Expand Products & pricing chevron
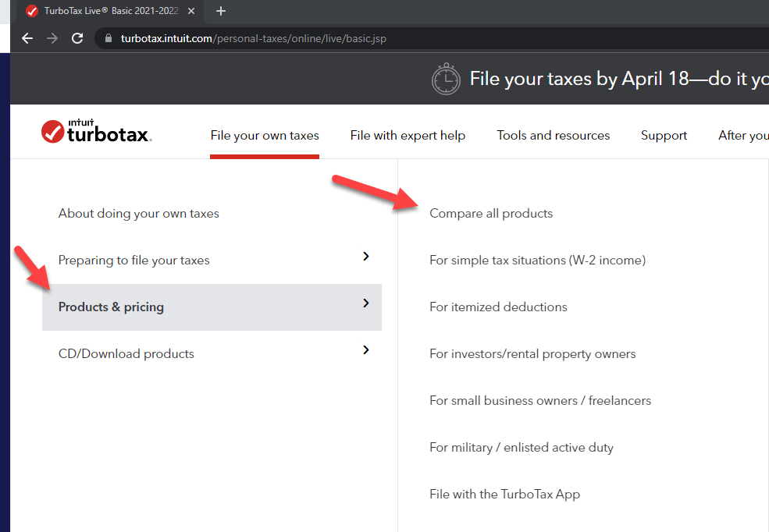The image size is (769, 532). click(366, 303)
